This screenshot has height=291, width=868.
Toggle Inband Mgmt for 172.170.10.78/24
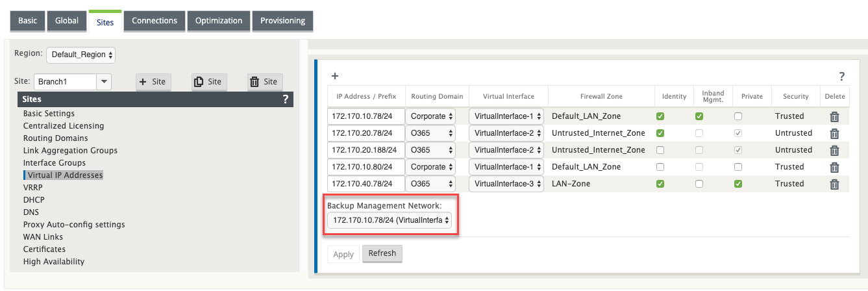coord(699,116)
